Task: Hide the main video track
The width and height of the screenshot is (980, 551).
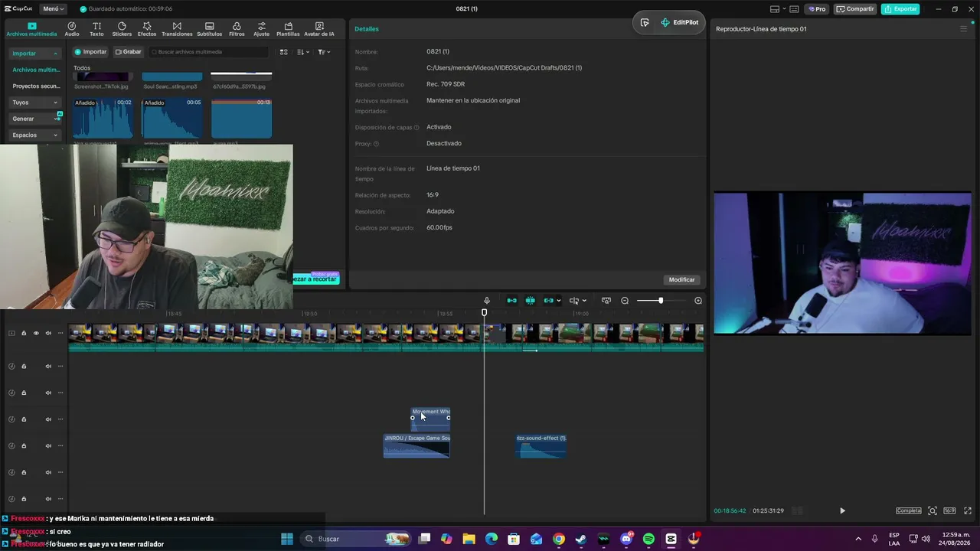Action: tap(35, 333)
